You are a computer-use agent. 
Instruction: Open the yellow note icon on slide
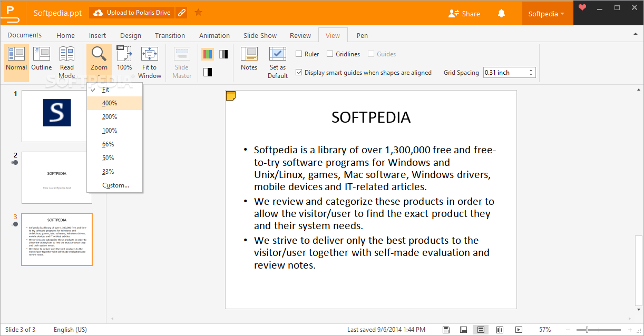pyautogui.click(x=230, y=95)
